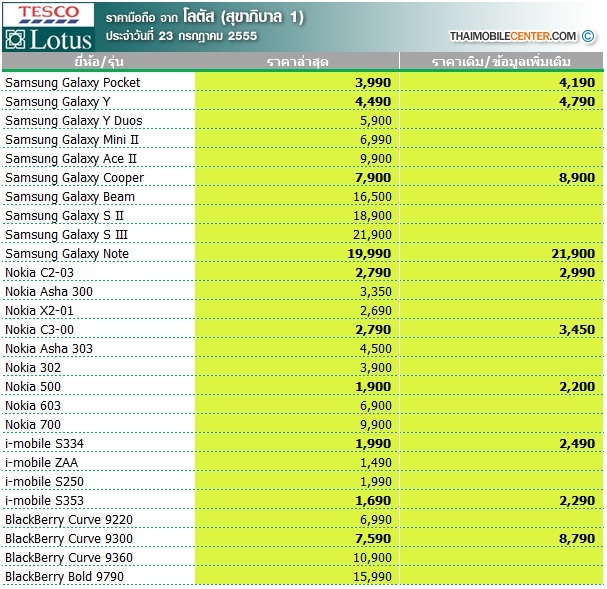Select the i-mobile S353 name
Screen dimensions: 607x589
[x=44, y=500]
